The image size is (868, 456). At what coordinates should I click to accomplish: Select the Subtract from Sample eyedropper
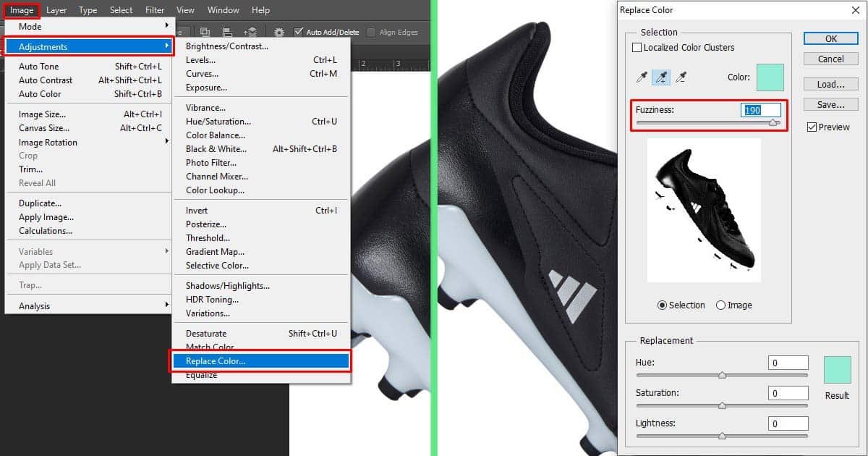681,77
